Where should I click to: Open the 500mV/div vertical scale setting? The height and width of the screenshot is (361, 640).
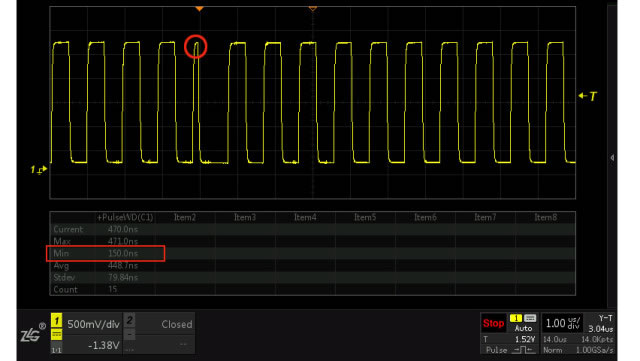point(93,324)
